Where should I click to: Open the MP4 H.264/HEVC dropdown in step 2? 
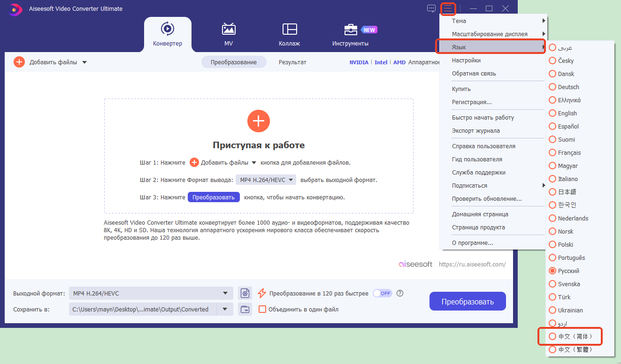266,179
